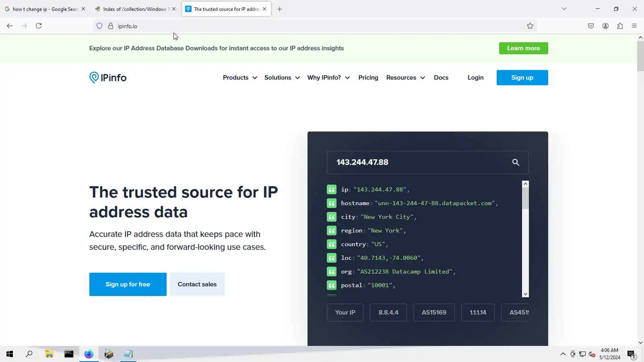This screenshot has width=644, height=362.
Task: Click the JSON results down scroll arrow
Action: (x=525, y=294)
